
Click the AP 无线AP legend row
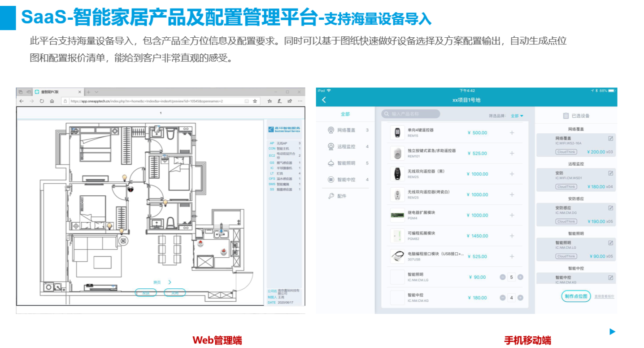[x=285, y=143]
